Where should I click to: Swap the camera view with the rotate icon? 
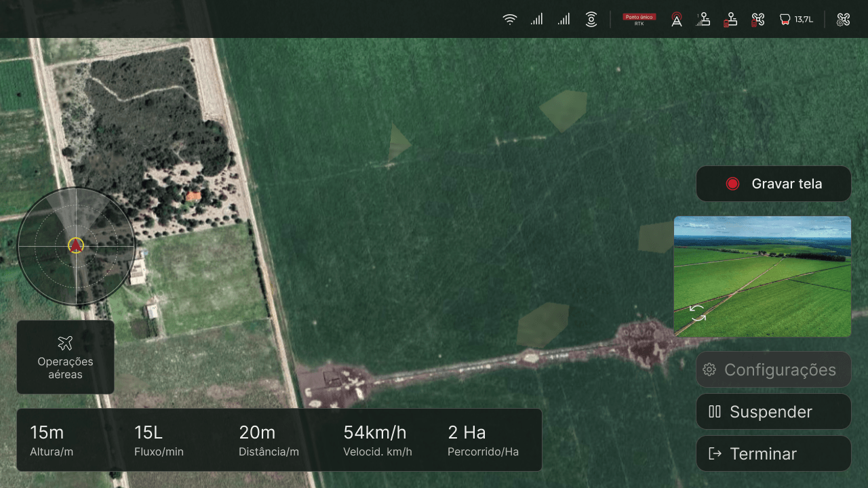[x=698, y=313]
